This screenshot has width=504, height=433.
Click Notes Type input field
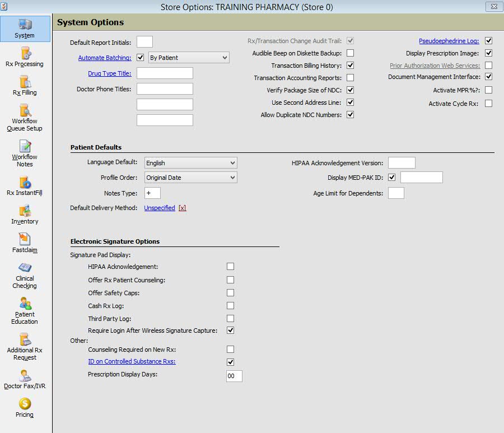click(x=152, y=193)
